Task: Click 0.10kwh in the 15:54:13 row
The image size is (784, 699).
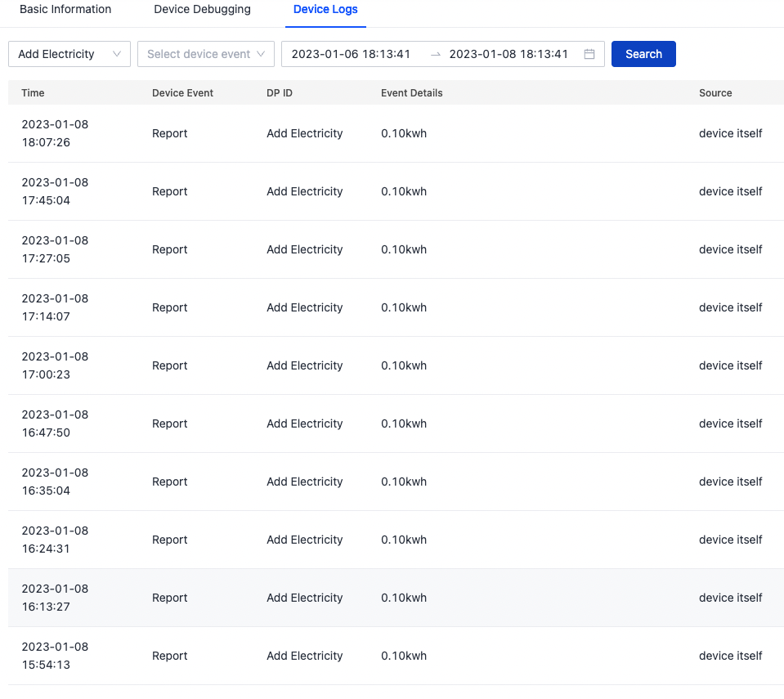Action: 404,656
